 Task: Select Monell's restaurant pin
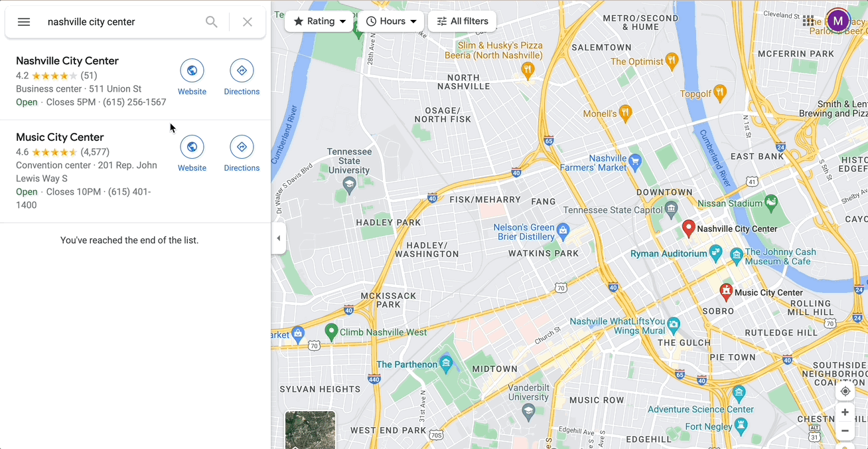point(625,112)
